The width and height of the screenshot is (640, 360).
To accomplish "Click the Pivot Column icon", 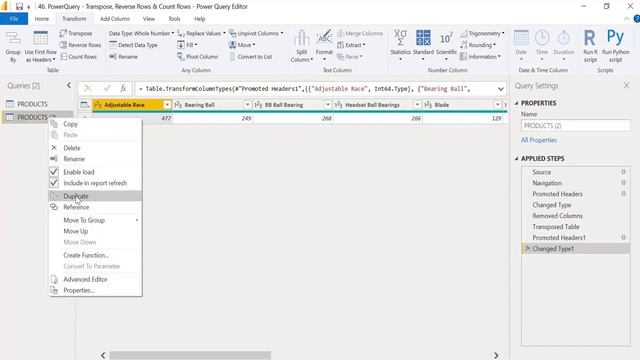I will tap(181, 57).
